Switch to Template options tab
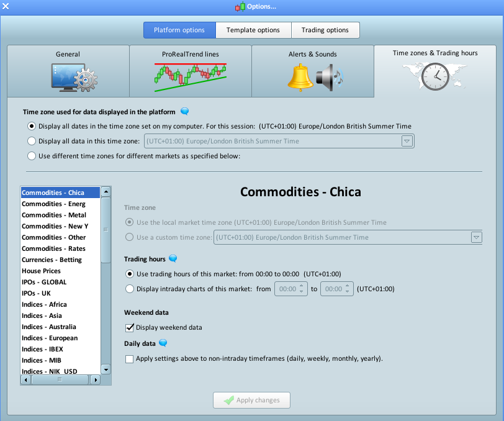 point(253,30)
